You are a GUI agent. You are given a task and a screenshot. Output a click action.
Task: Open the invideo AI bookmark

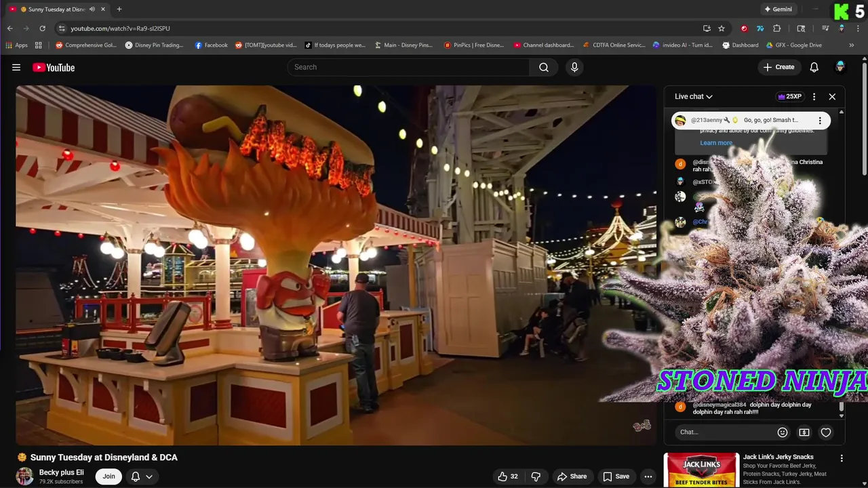[x=683, y=45]
